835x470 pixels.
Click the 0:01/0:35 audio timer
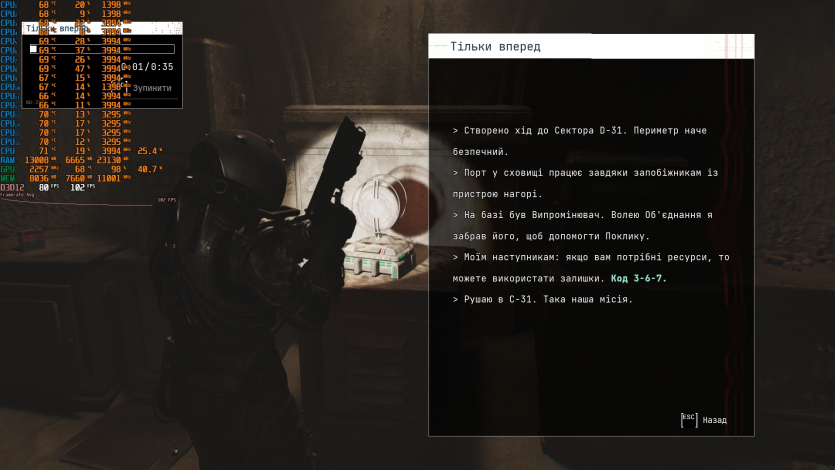tap(152, 67)
